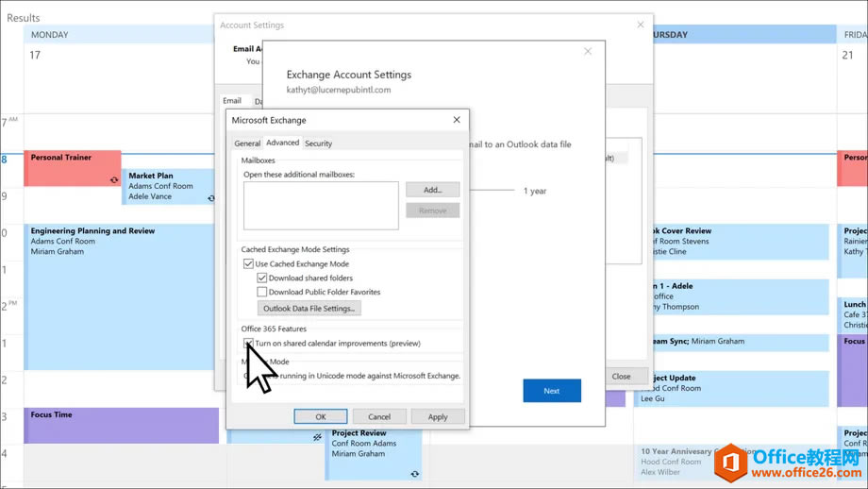868x489 pixels.
Task: Click the Apply button
Action: (438, 416)
